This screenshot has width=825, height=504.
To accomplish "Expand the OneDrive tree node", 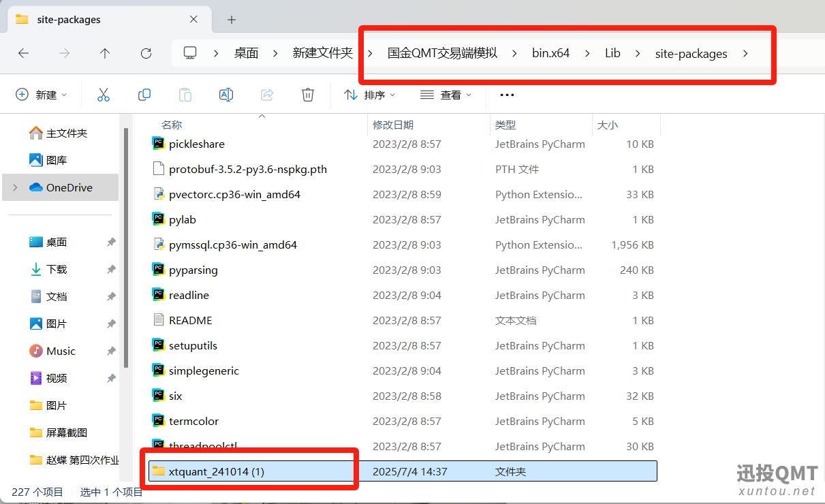I will coord(16,187).
